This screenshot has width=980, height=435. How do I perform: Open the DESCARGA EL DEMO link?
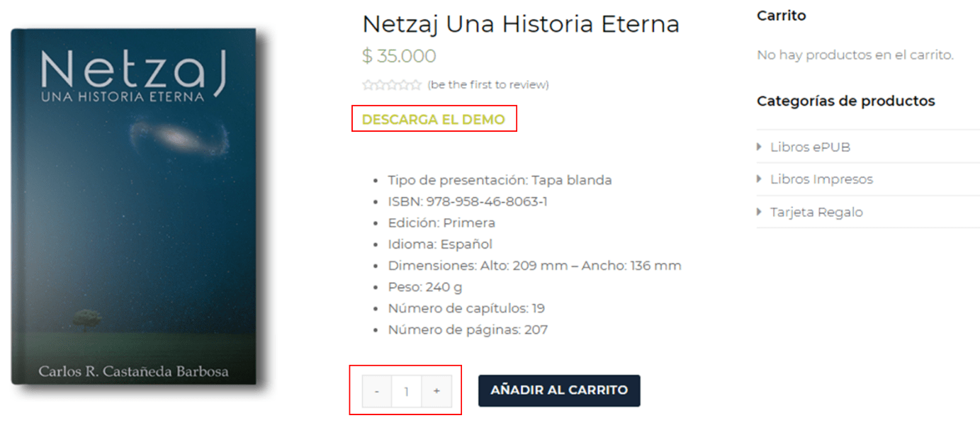434,120
